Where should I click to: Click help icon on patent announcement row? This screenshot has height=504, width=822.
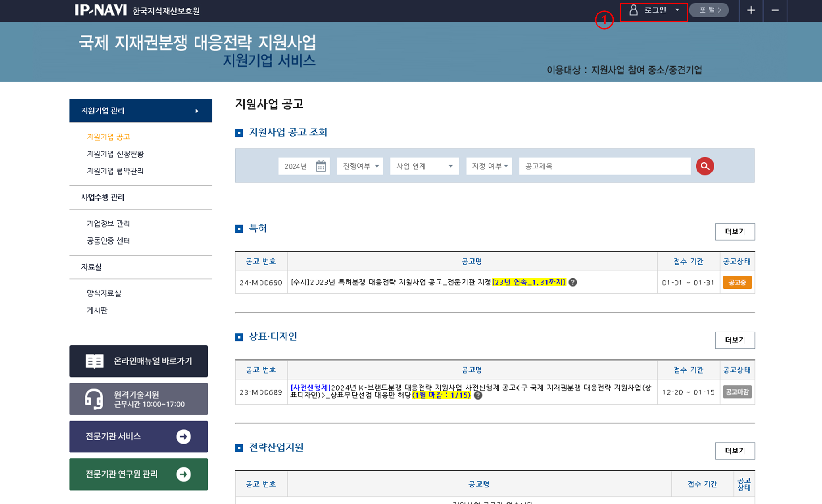coord(573,282)
